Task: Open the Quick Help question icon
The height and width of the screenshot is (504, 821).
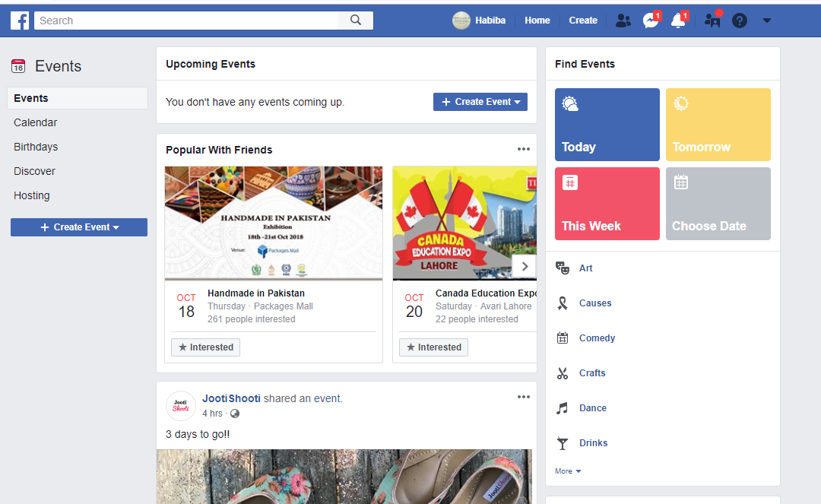Action: (740, 21)
